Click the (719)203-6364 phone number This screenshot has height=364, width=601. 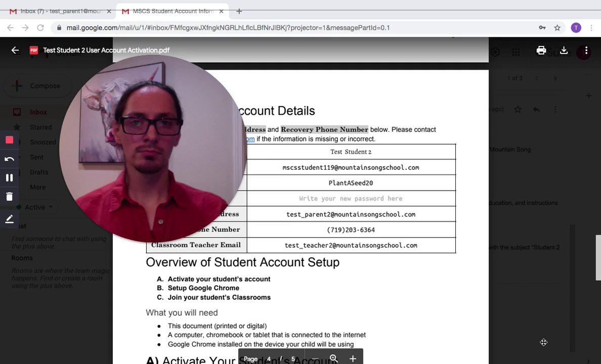(351, 230)
